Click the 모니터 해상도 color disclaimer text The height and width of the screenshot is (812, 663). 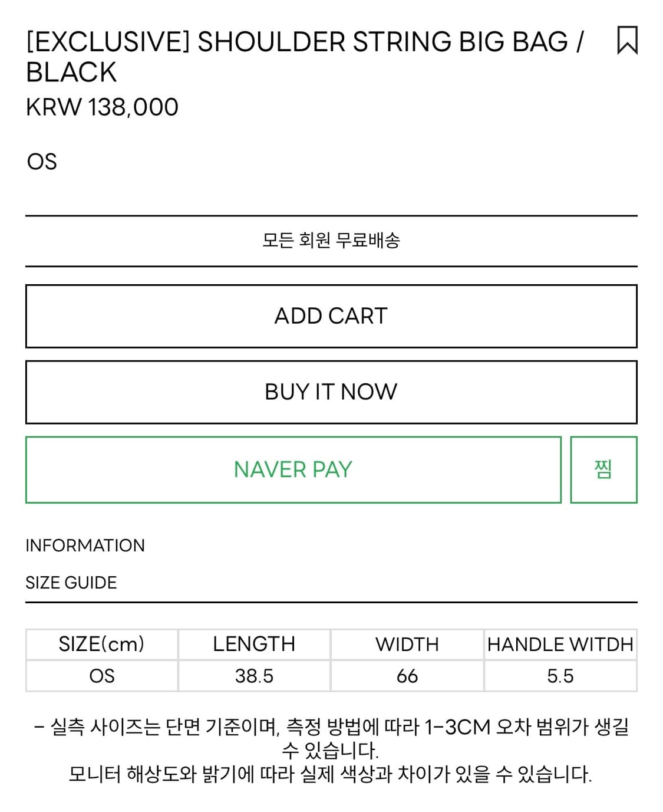(x=330, y=774)
